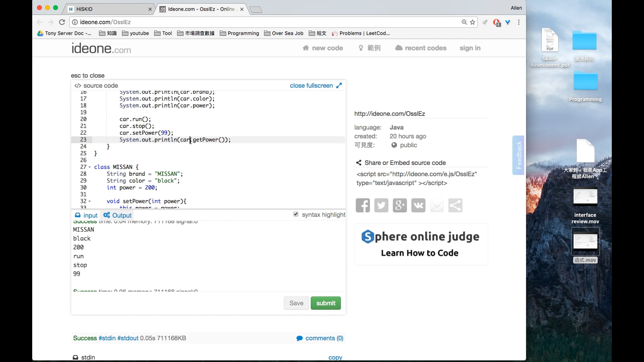Switch to the input tab
644x362 pixels.
pos(86,215)
